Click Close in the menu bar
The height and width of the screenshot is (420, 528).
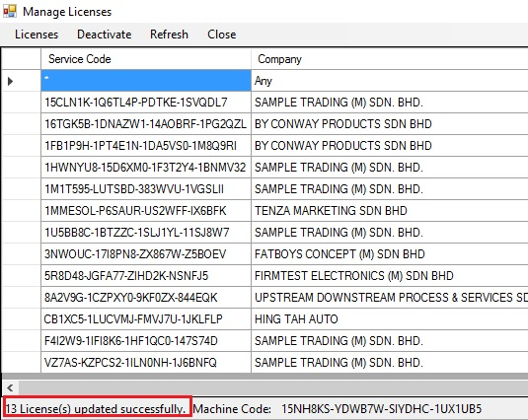(222, 35)
